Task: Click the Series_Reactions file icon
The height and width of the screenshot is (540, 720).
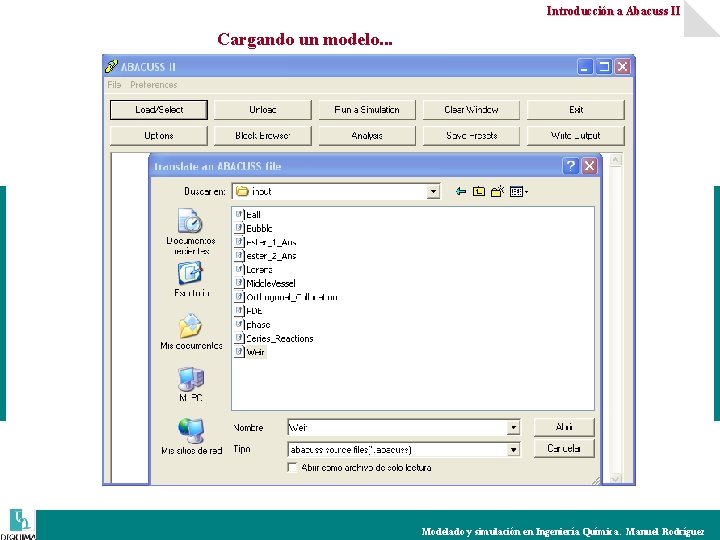Action: [x=239, y=338]
